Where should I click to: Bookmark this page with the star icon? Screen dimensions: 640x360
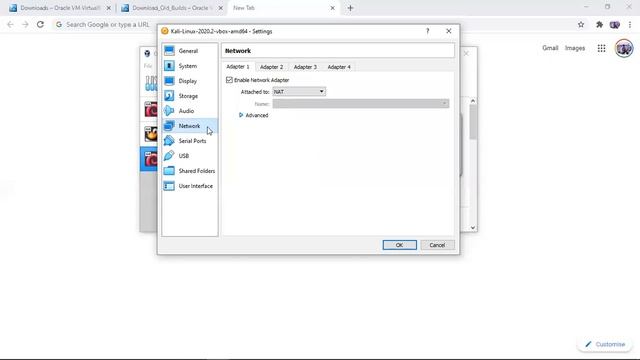tap(581, 24)
